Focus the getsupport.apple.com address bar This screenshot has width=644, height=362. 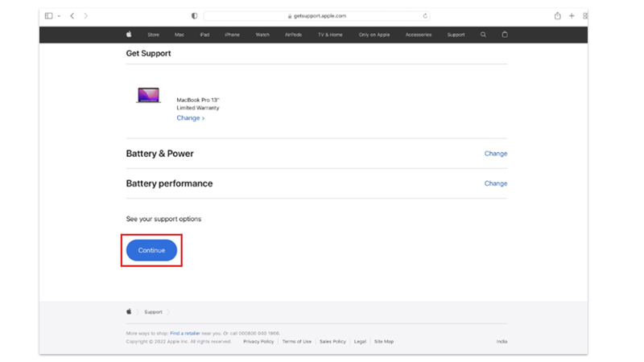[316, 15]
